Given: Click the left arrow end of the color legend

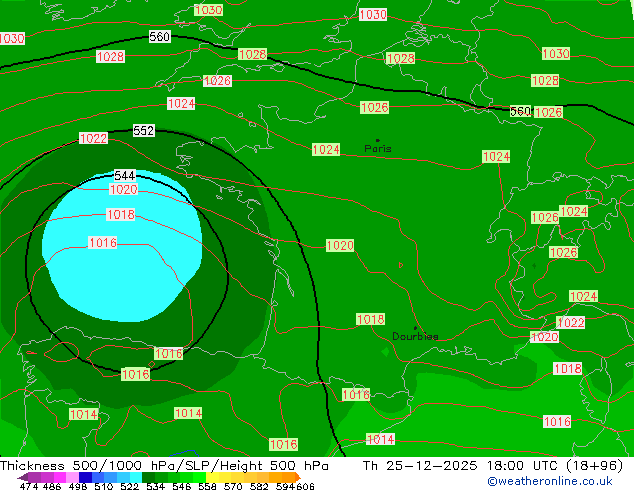Looking at the screenshot, I should pyautogui.click(x=23, y=477).
